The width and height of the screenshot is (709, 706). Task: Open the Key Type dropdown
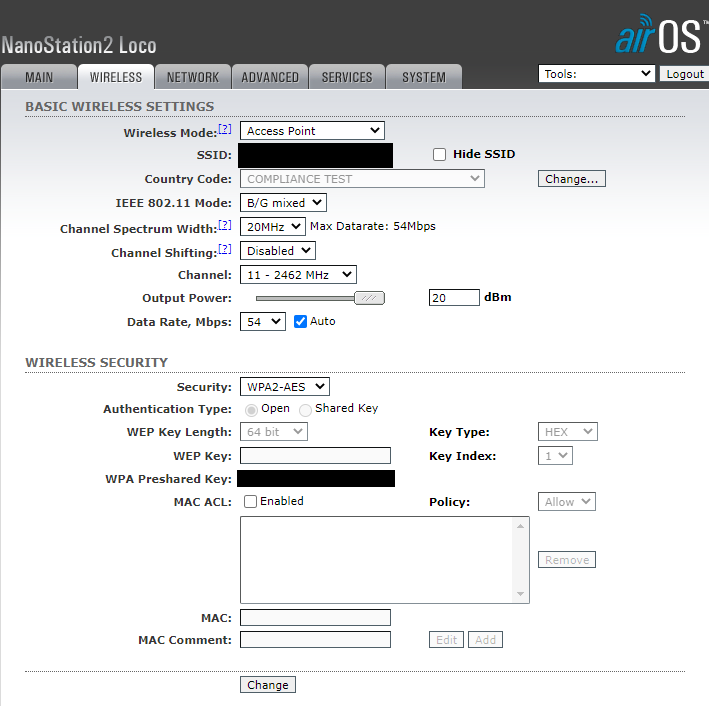(x=567, y=431)
